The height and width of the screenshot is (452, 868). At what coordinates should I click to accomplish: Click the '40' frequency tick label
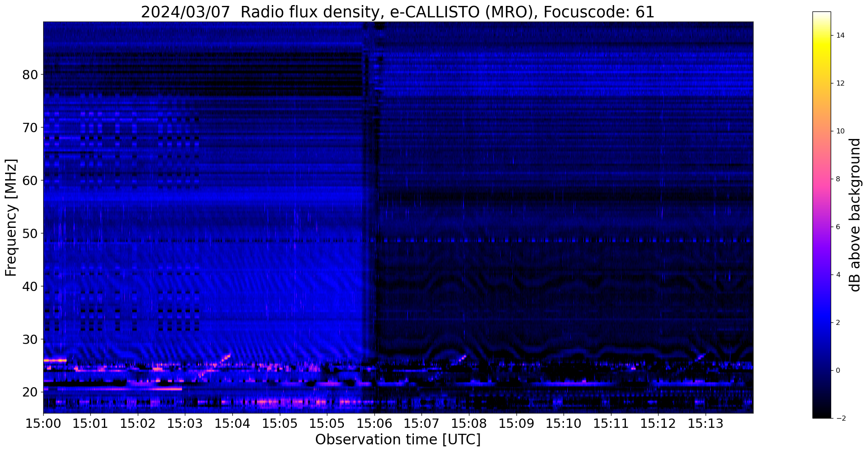[30, 286]
